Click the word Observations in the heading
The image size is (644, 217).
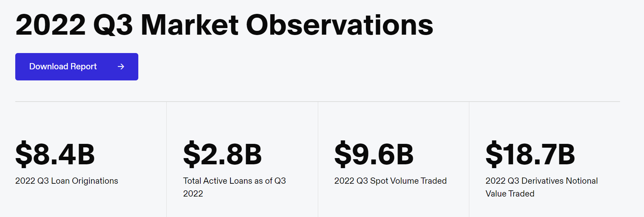coord(340,25)
